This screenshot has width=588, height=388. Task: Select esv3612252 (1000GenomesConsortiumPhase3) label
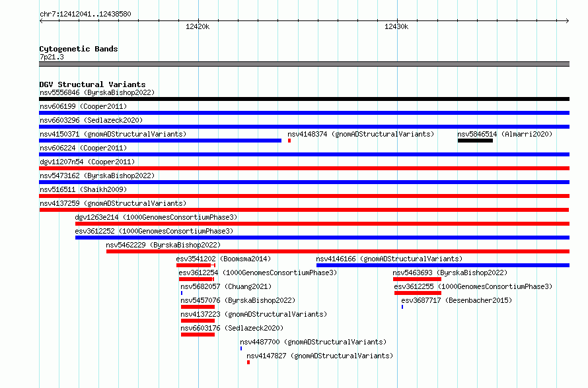[154, 231]
